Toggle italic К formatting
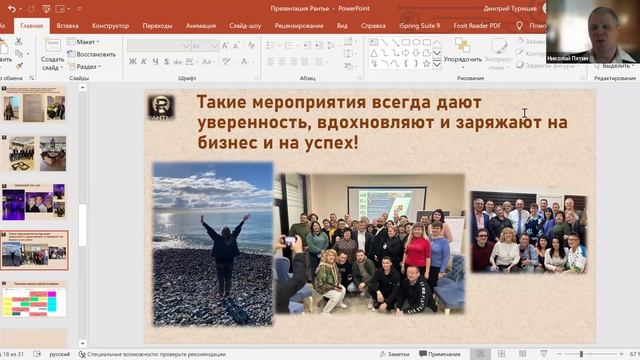 click(144, 62)
